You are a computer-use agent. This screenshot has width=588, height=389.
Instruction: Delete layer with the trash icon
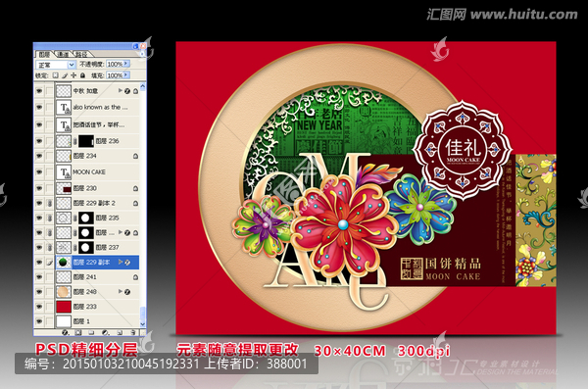pyautogui.click(x=132, y=332)
